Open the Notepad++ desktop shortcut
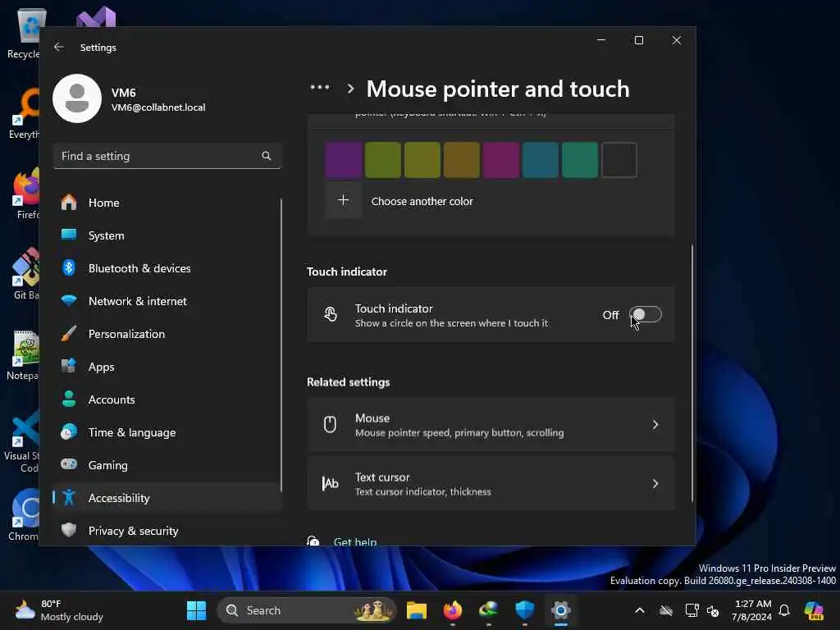 click(x=22, y=354)
